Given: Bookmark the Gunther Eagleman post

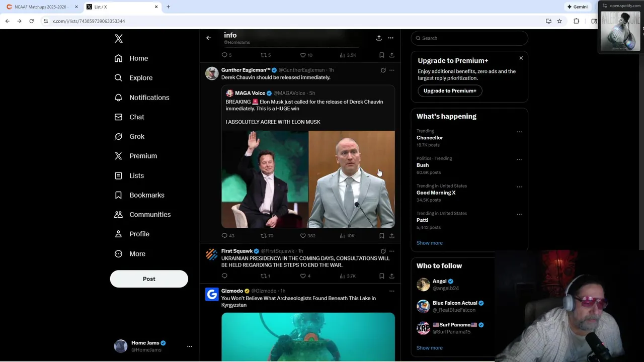Looking at the screenshot, I should click(381, 235).
